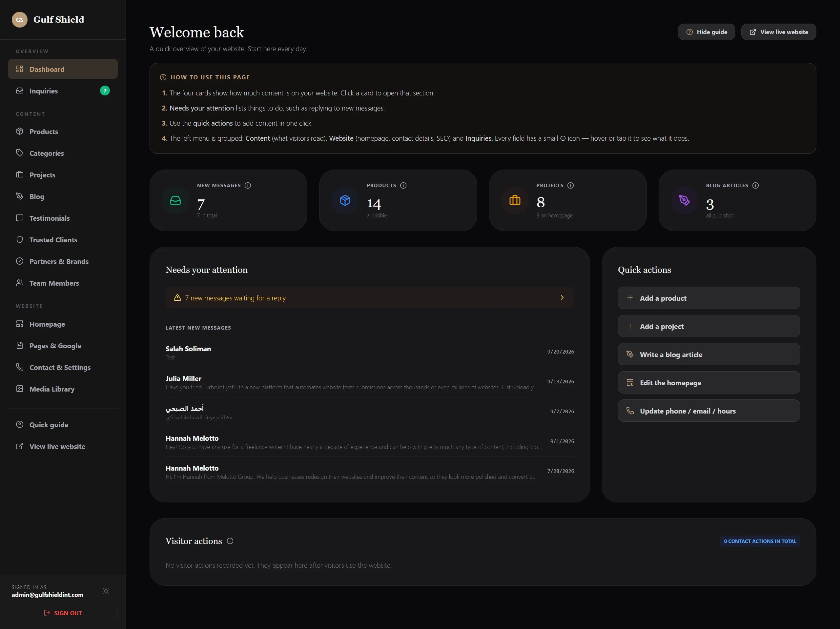Click the info icon beside Projects card label
Image resolution: width=840 pixels, height=629 pixels.
(570, 185)
